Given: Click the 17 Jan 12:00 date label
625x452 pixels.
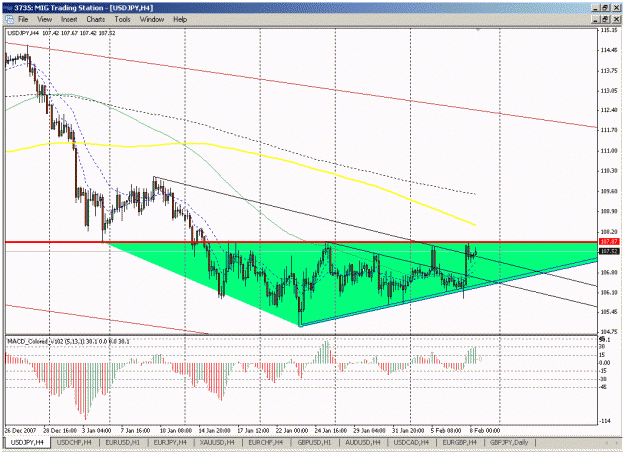Looking at the screenshot, I should 253,431.
